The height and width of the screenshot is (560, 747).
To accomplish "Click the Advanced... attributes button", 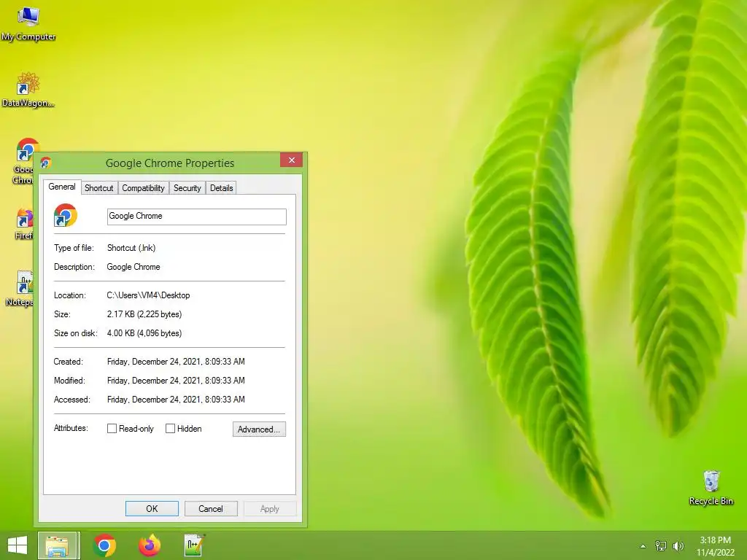I will [x=259, y=429].
